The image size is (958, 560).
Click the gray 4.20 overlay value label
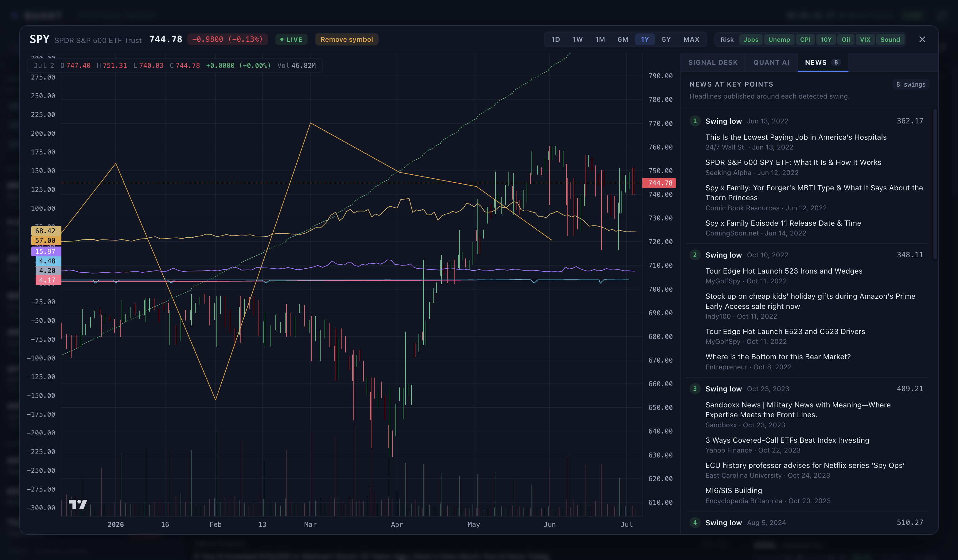pos(48,270)
